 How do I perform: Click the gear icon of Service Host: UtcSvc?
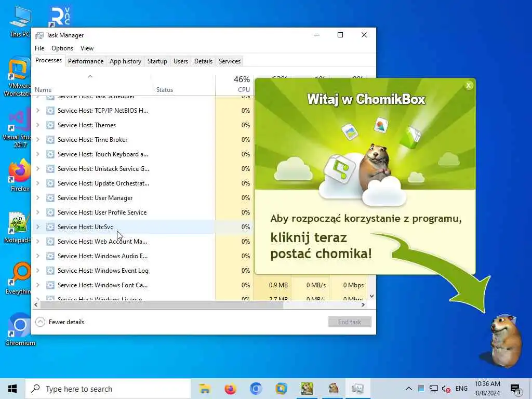tap(50, 227)
